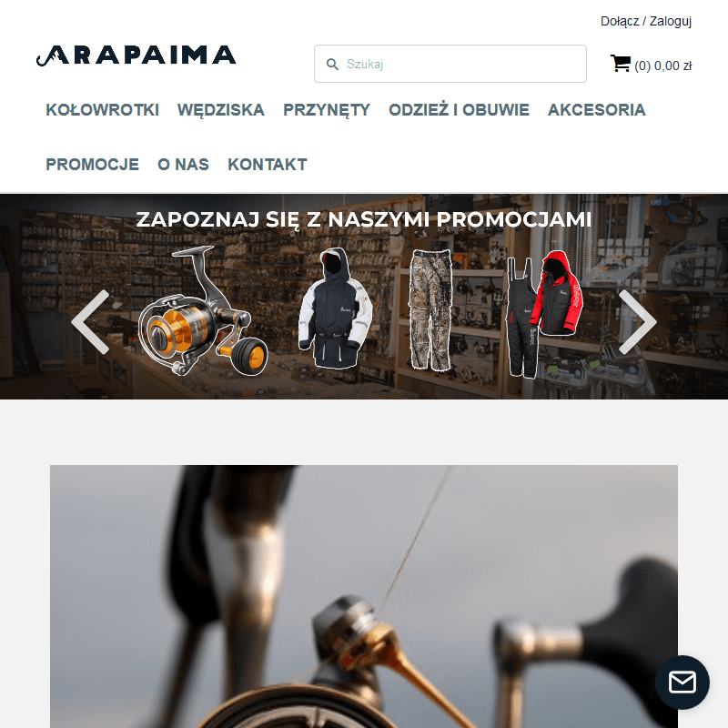The image size is (728, 728).
Task: Open the Promocje page
Action: [x=93, y=165]
